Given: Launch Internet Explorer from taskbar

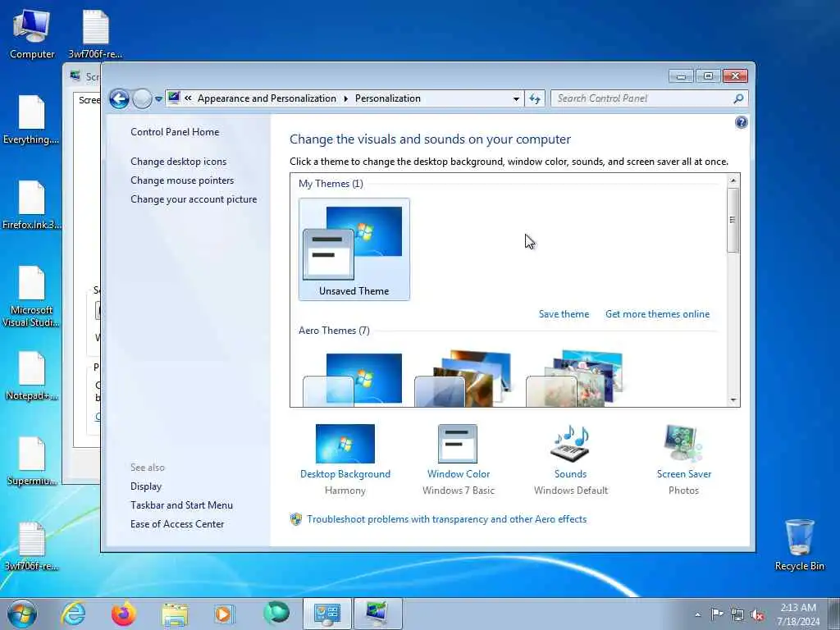Looking at the screenshot, I should tap(73, 614).
